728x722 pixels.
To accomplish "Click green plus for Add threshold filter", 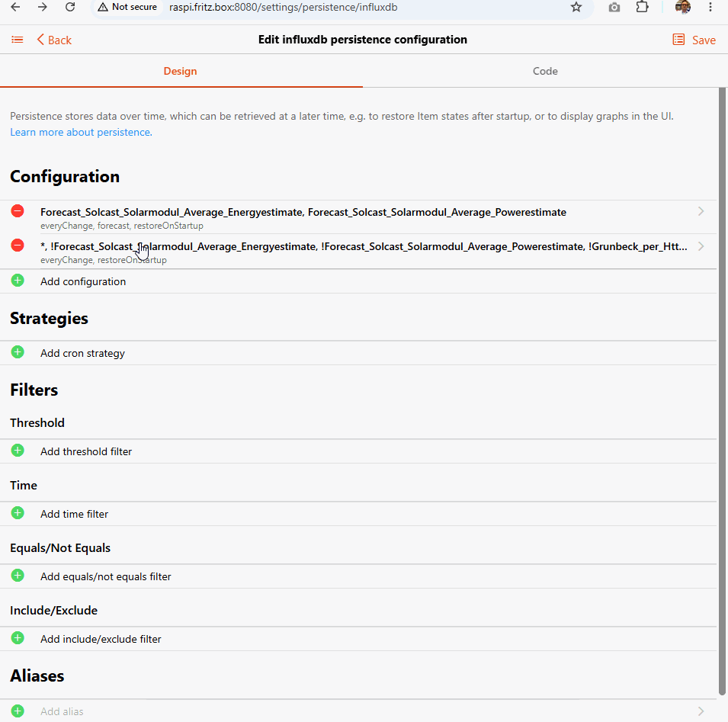I will pos(18,451).
